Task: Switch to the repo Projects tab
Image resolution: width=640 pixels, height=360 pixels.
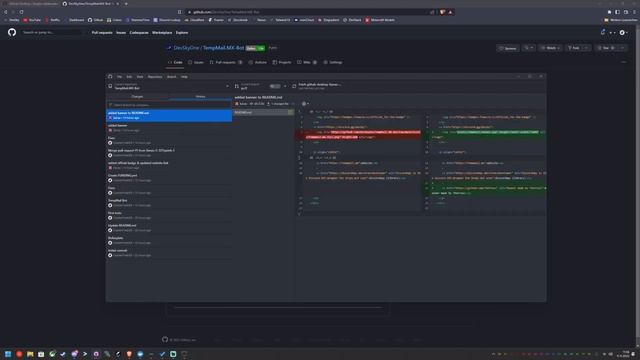Action: [x=282, y=62]
